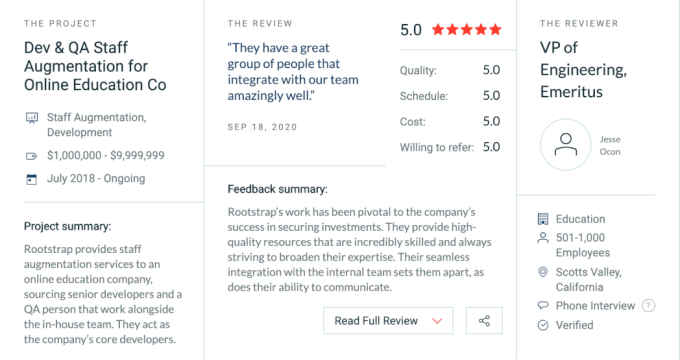Click the Education industry building icon
Image resolution: width=680 pixels, height=360 pixels.
coord(543,219)
